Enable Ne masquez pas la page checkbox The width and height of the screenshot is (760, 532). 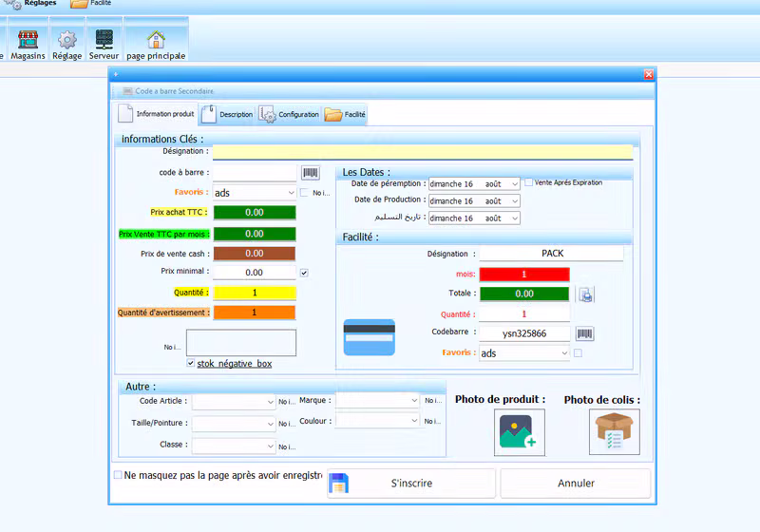click(x=118, y=475)
